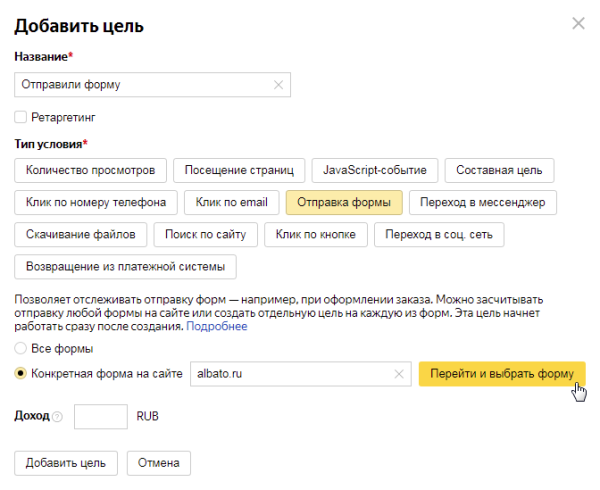The height and width of the screenshot is (490, 600).
Task: Choose JavaScript-событие condition type
Action: click(x=375, y=170)
